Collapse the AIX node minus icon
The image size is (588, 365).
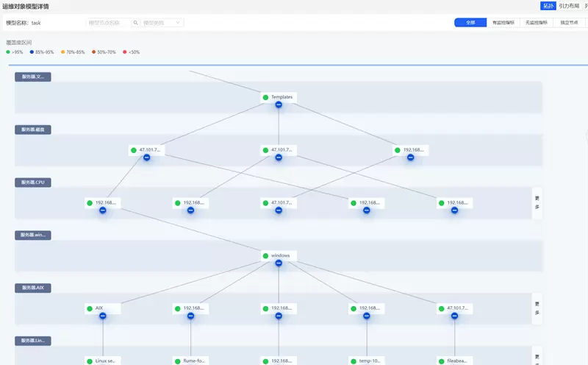(103, 316)
